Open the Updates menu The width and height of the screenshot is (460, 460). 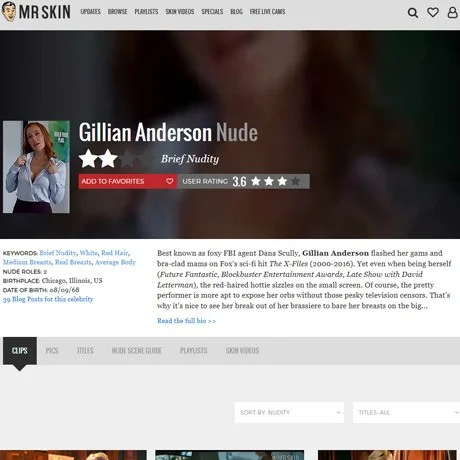tap(90, 12)
